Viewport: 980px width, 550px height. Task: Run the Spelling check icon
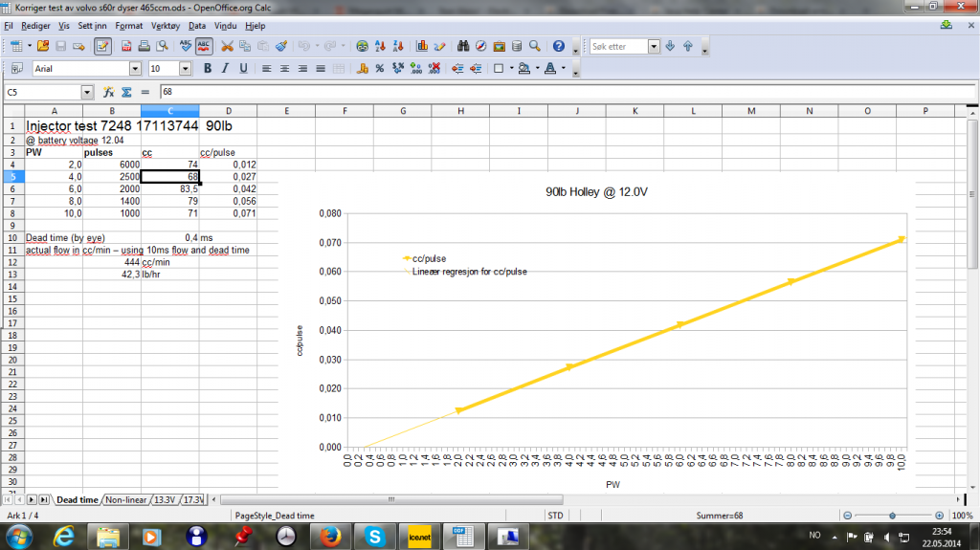[x=186, y=46]
